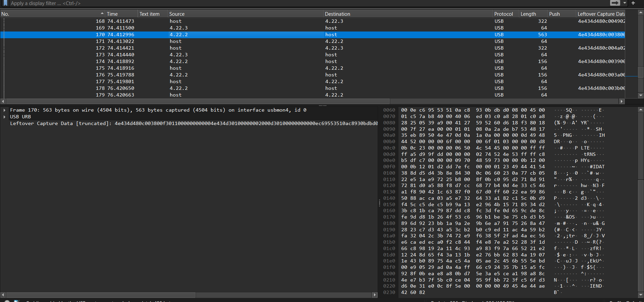Select packet 172 at time 74.414421
Screen dimensions: 644x302
313,48
